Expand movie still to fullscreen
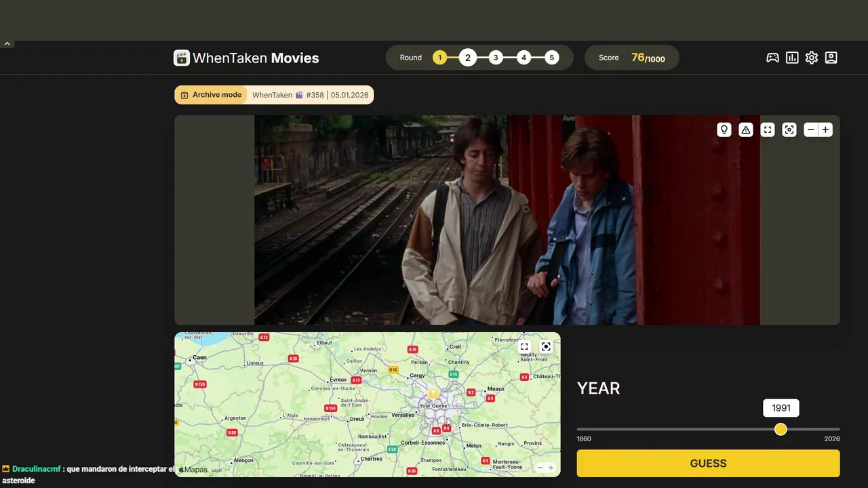 click(768, 129)
